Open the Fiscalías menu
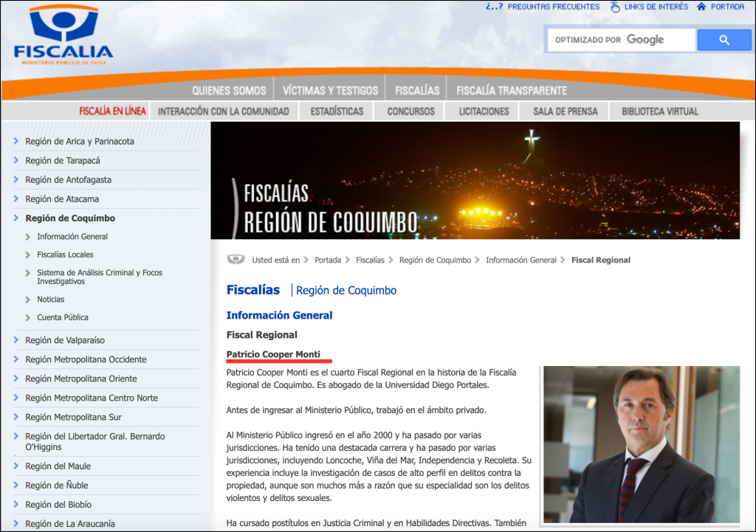Viewport: 756px width, 532px height. coord(417,91)
